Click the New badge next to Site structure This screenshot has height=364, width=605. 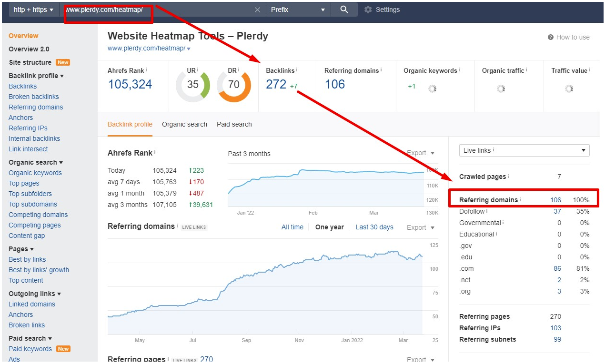pos(63,62)
